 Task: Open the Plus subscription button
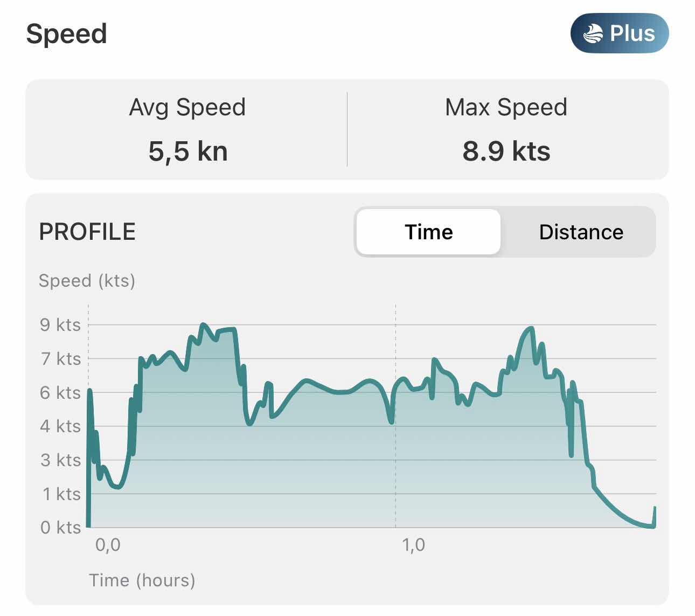click(620, 33)
